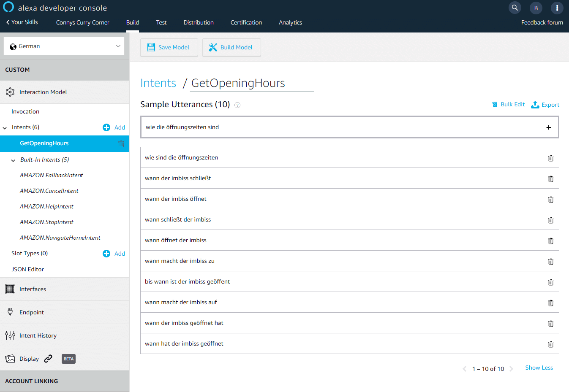Screen dimensions: 569x392
Task: Open the JSON Editor
Action: (27, 269)
